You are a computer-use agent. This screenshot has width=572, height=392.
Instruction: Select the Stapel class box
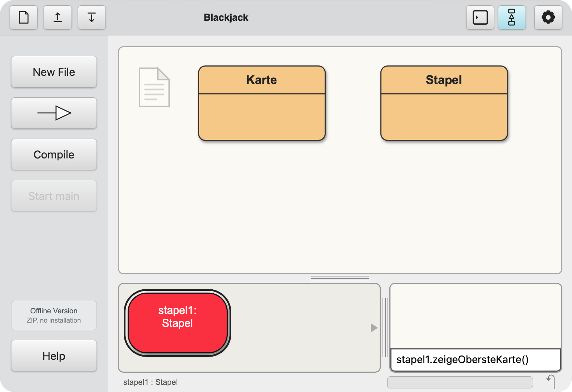pos(444,103)
